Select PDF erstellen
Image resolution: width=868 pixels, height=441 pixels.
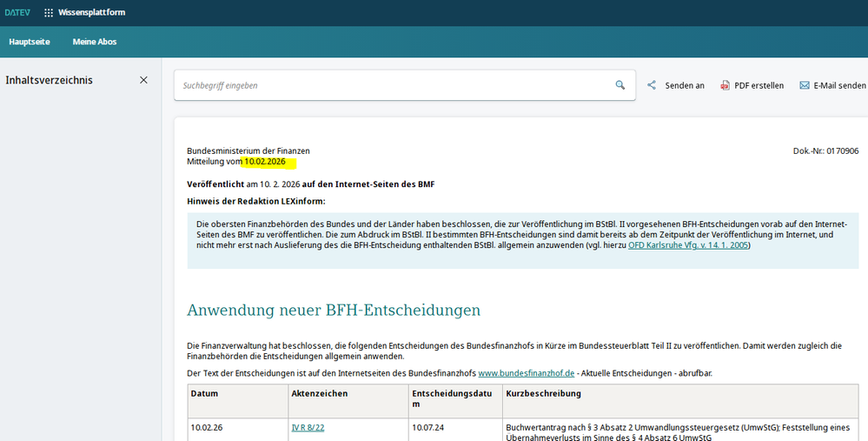tap(759, 85)
